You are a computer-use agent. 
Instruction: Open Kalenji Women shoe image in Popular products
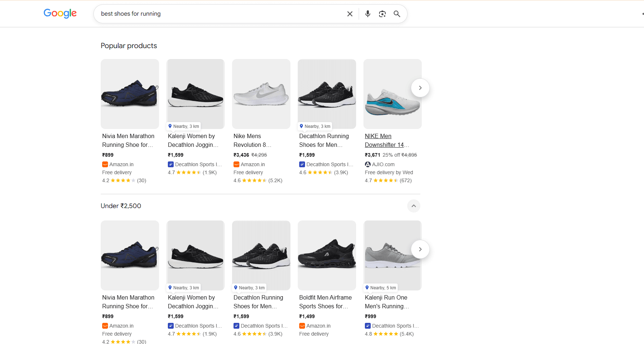[x=196, y=94]
